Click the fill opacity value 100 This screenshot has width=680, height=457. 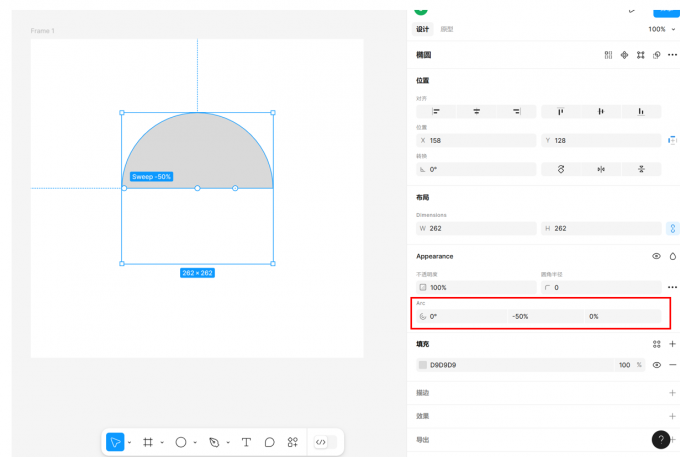(624, 365)
